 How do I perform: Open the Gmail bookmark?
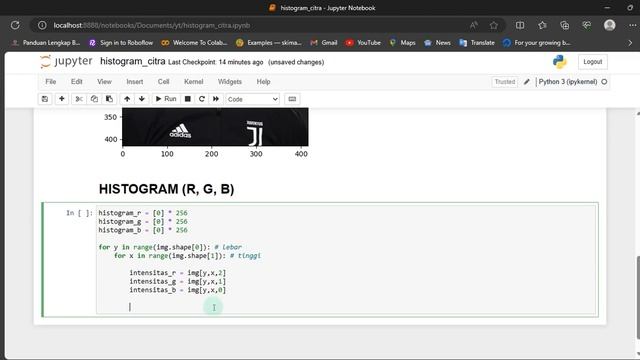[x=324, y=42]
